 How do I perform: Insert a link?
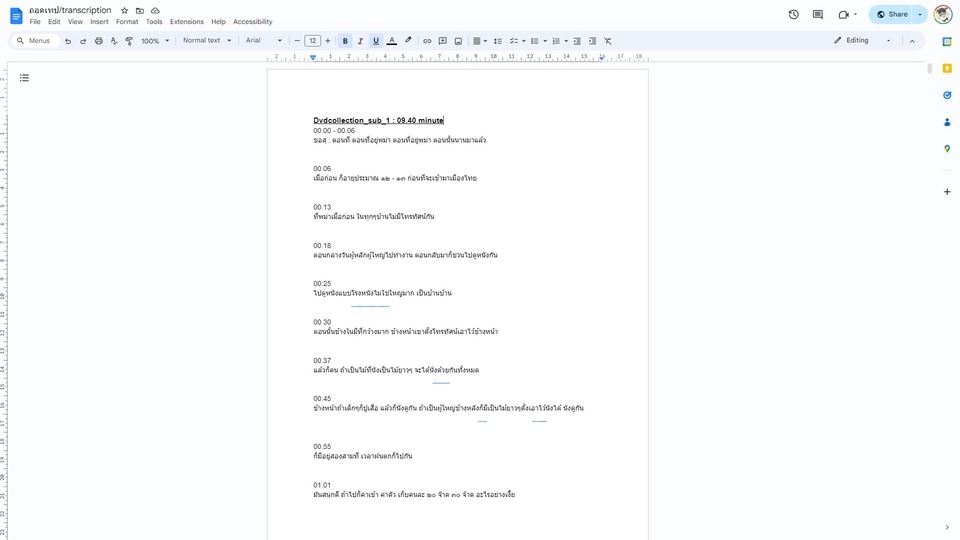tap(427, 41)
